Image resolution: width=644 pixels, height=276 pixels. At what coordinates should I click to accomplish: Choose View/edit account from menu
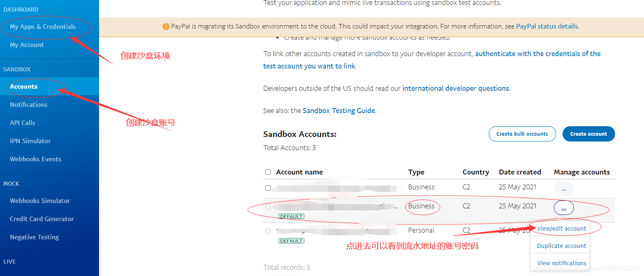[561, 229]
